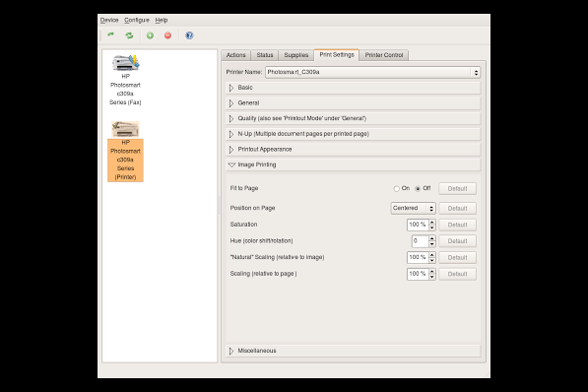Click the red remove device icon
Image resolution: width=588 pixels, height=392 pixels.
[168, 35]
